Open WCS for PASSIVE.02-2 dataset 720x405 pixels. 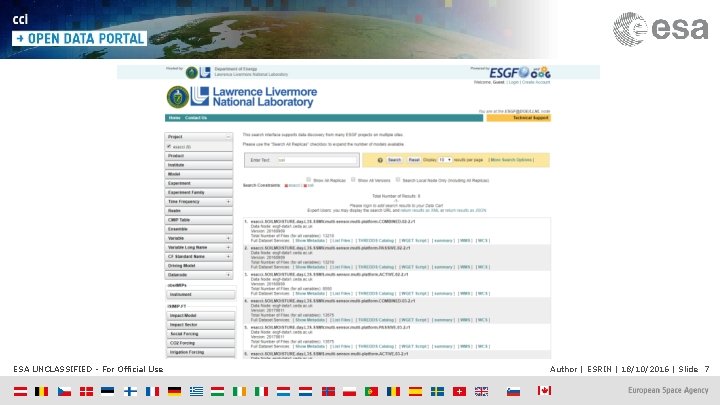483,267
